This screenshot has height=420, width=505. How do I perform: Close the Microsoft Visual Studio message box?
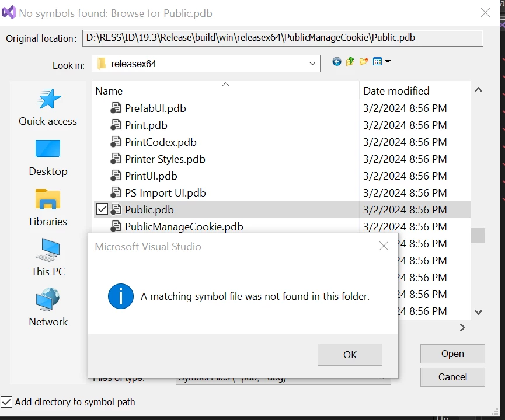pos(384,246)
